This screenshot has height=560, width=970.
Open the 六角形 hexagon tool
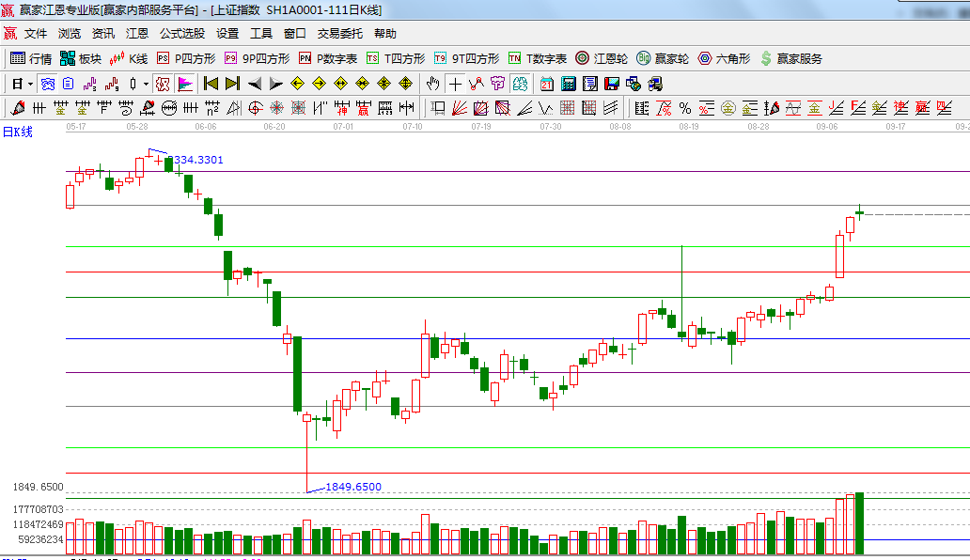724,58
